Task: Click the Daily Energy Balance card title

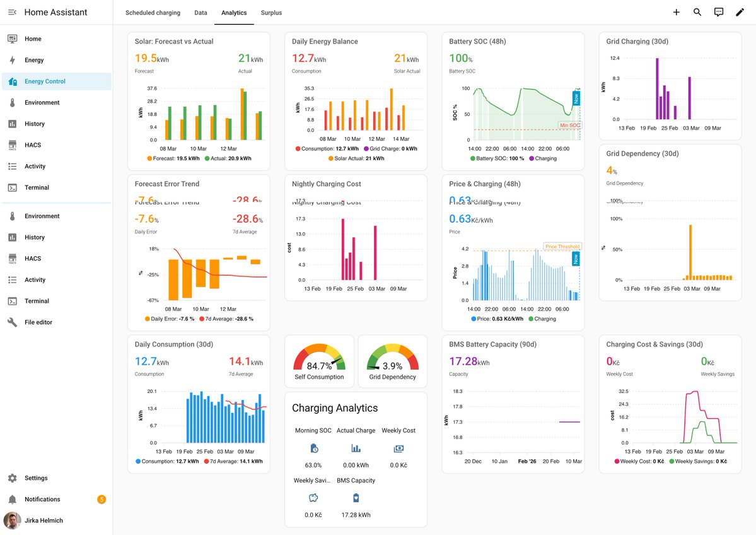Action: tap(325, 42)
